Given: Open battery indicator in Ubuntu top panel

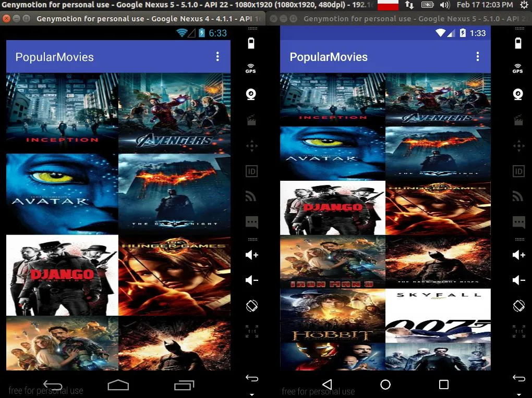Looking at the screenshot, I should (x=427, y=5).
